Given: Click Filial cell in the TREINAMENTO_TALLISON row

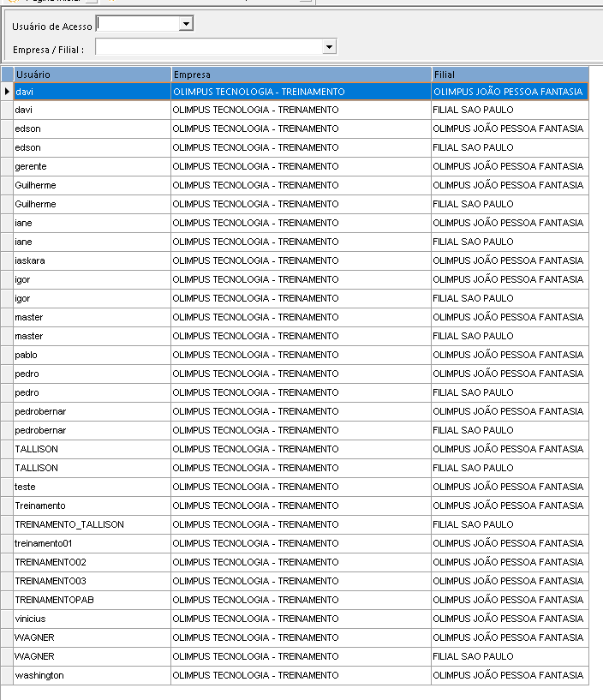Looking at the screenshot, I should pos(510,524).
